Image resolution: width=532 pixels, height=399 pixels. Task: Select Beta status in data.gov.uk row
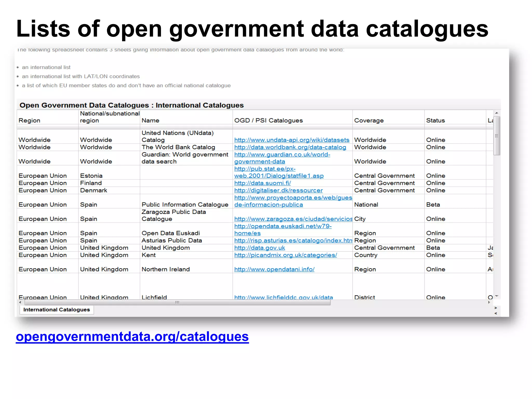pyautogui.click(x=455, y=248)
